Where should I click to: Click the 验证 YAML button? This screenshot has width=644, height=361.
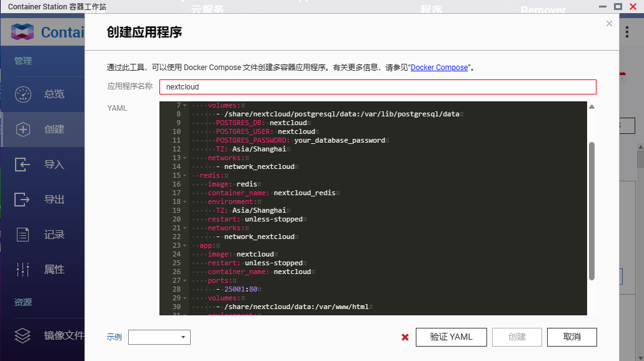(451, 337)
